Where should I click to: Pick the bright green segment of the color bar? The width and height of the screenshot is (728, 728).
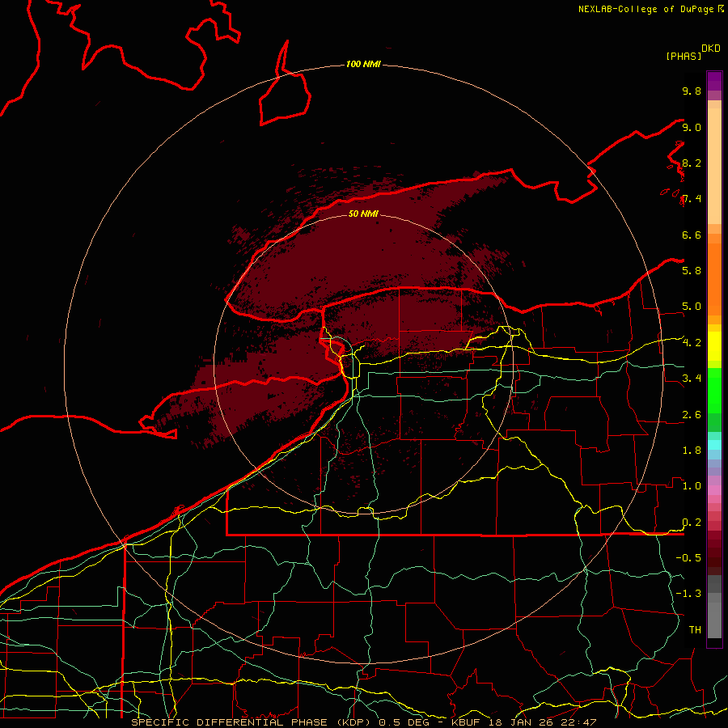[714, 391]
